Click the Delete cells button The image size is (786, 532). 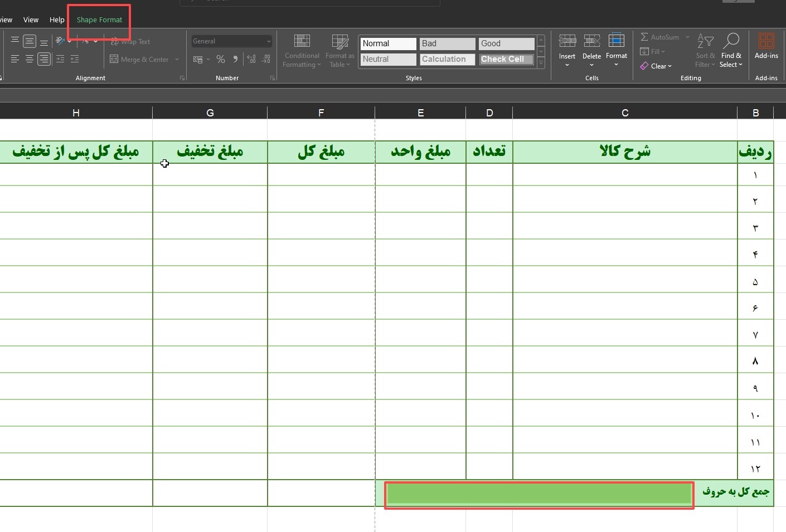(x=591, y=51)
